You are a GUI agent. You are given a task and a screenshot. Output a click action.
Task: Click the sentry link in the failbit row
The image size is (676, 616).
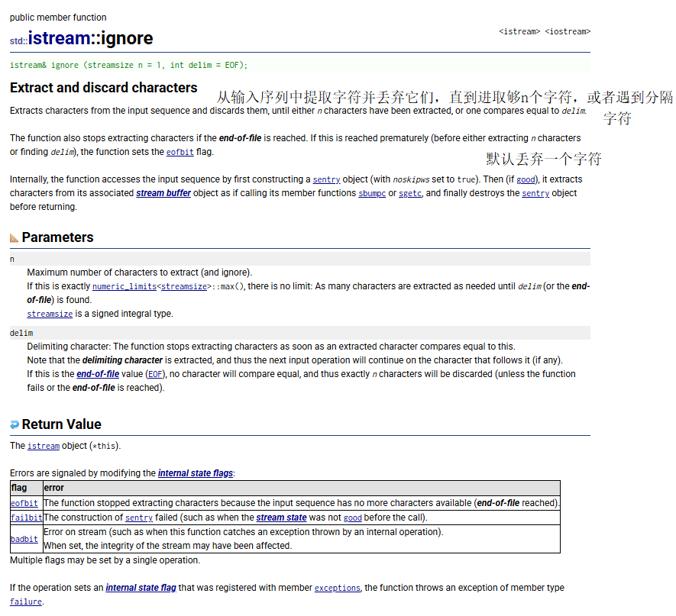click(139, 518)
